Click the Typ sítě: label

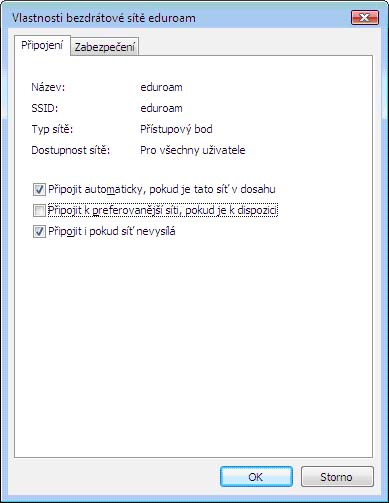(52, 129)
